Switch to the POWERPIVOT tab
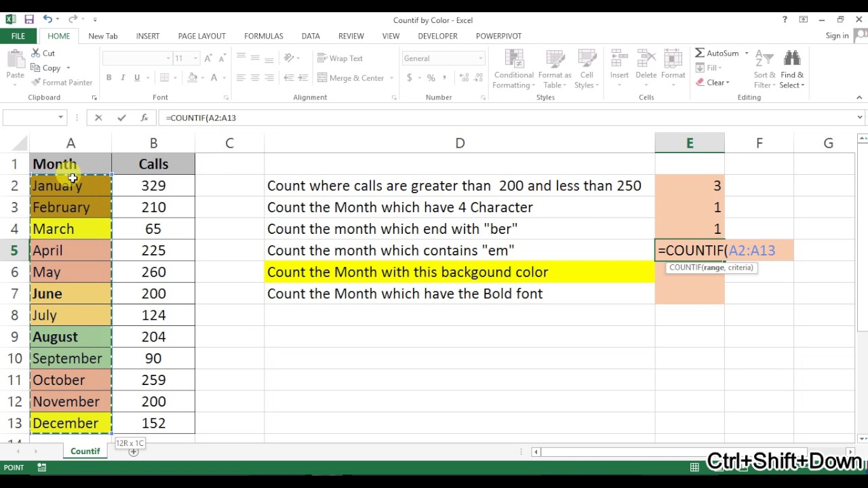 point(498,36)
